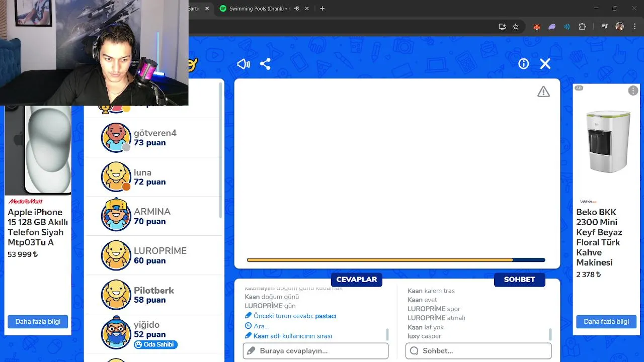
Task: Click the player name 'Pilotberk'
Action: pyautogui.click(x=154, y=291)
